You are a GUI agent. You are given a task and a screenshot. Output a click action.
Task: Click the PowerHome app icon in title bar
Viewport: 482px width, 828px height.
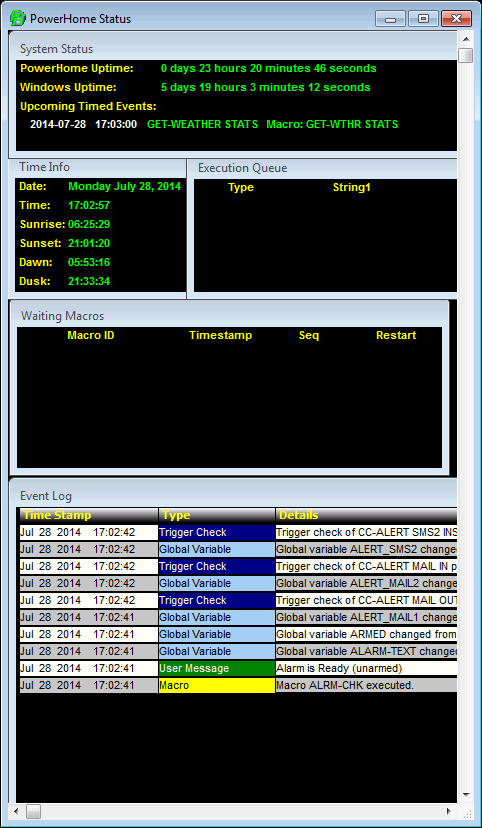18,18
